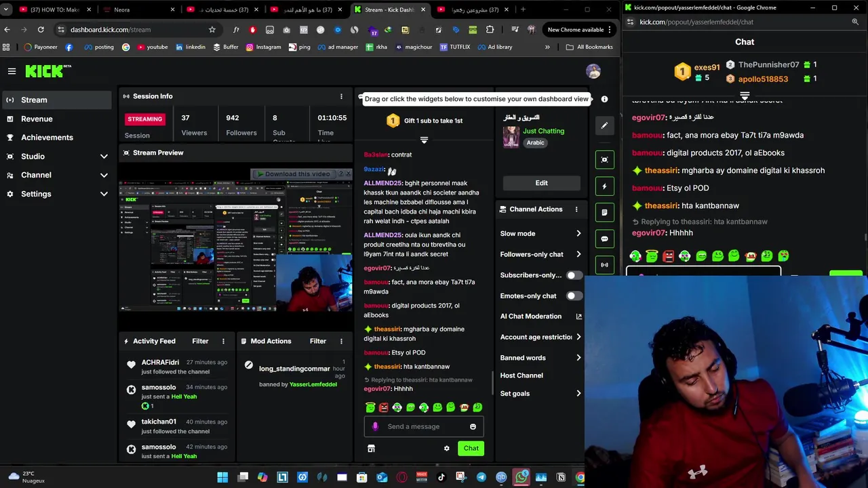Image resolution: width=868 pixels, height=488 pixels.
Task: Select Stream in the sidebar
Action: coord(57,100)
